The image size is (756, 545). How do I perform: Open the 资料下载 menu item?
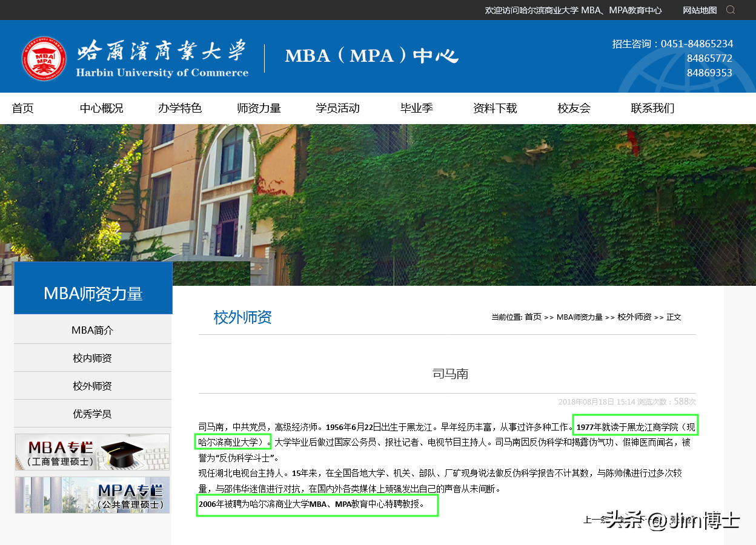[495, 108]
